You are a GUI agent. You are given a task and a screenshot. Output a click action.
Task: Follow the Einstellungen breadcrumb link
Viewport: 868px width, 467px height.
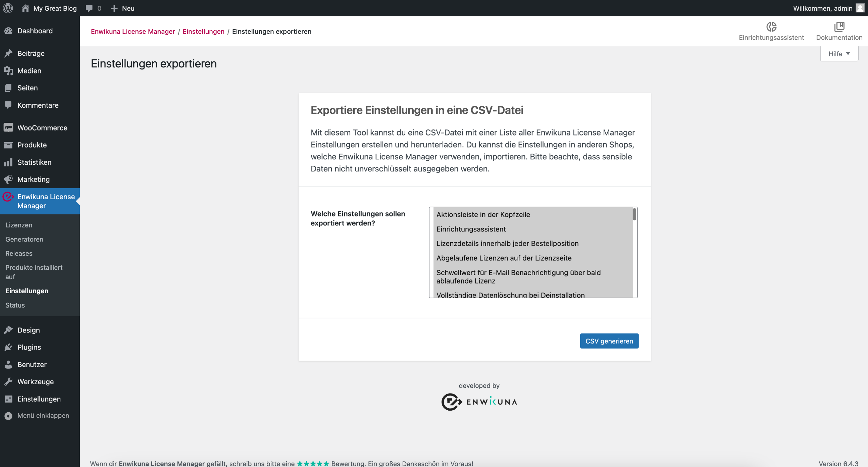pyautogui.click(x=204, y=31)
